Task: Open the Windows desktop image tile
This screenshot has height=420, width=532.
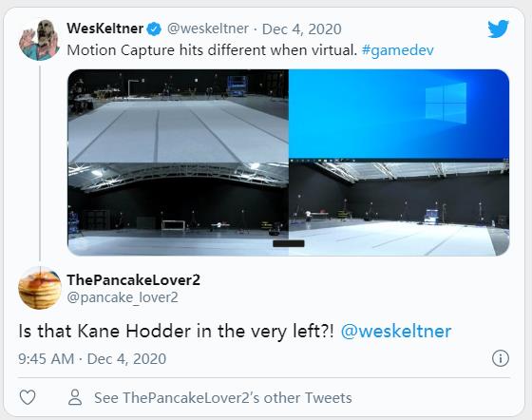Action: (399, 114)
